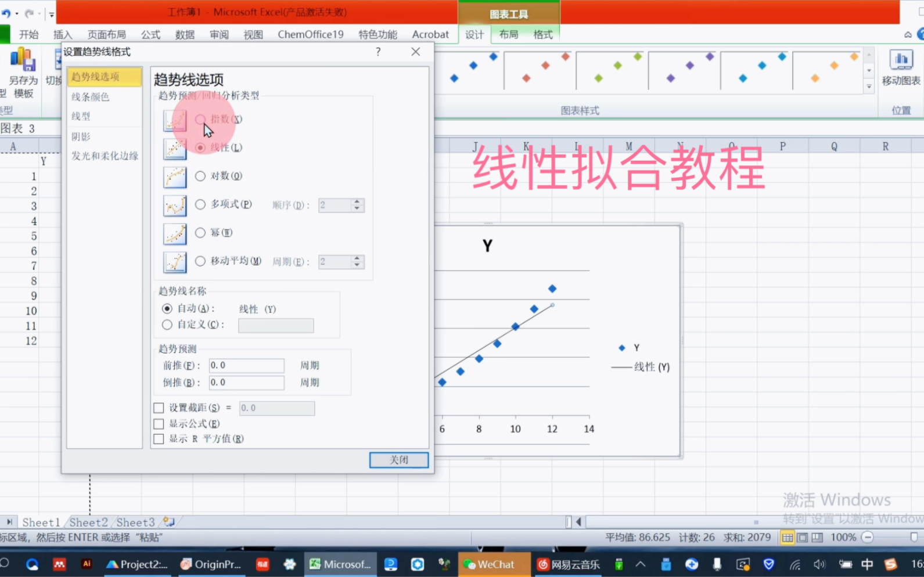
Task: Decrease polynomial order spinner down arrow
Action: [358, 208]
